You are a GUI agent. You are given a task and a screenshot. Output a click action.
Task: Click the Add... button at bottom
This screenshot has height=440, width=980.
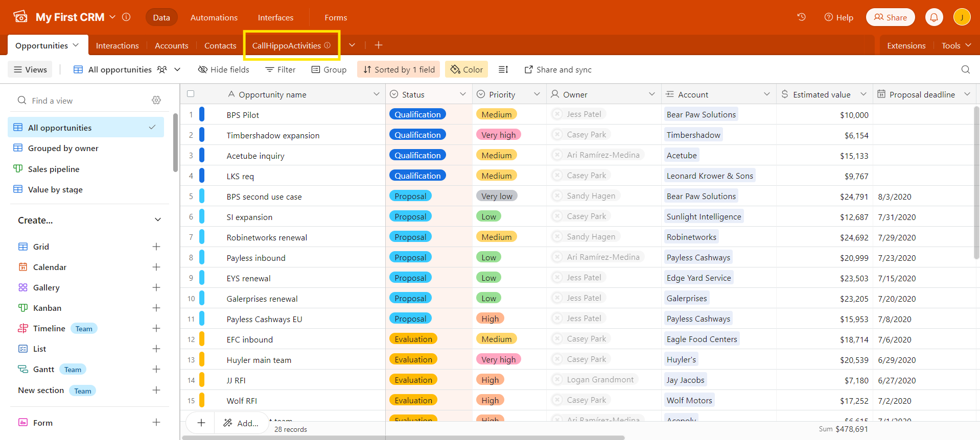pos(241,423)
